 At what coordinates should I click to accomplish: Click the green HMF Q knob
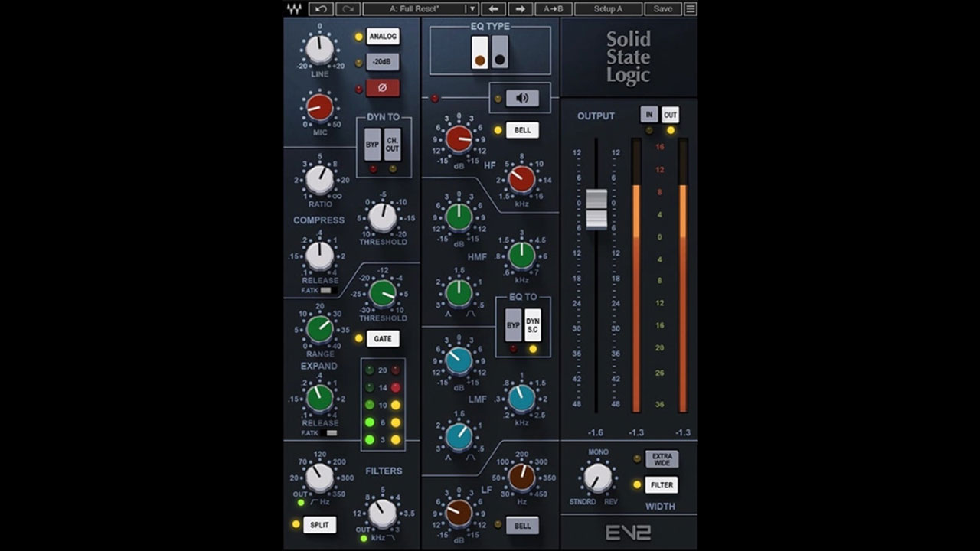click(x=459, y=294)
